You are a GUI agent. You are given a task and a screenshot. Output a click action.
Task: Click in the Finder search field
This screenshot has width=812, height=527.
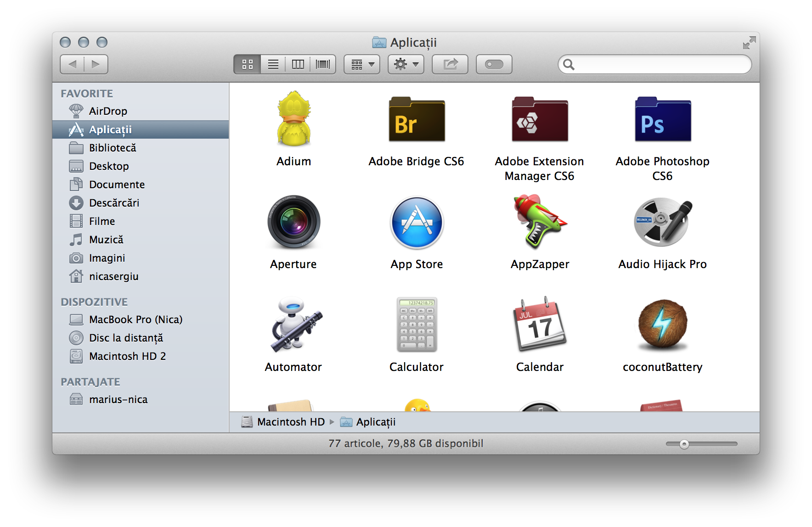pos(655,64)
